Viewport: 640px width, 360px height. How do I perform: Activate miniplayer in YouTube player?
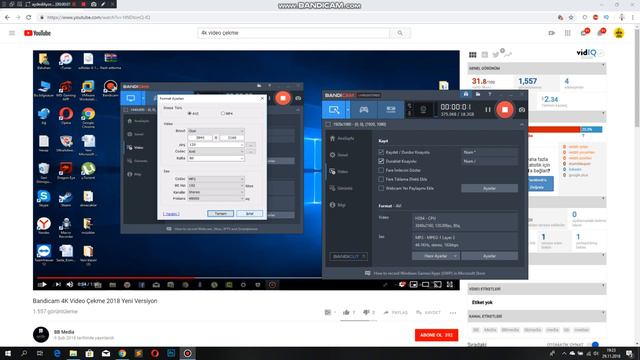[413, 284]
